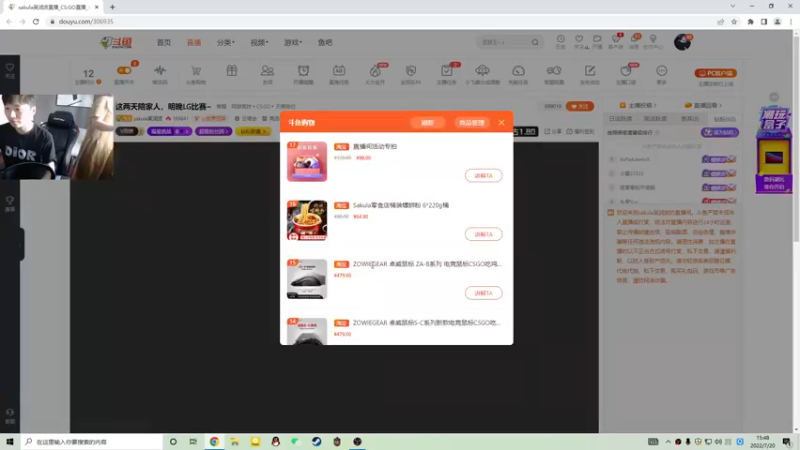Click the site search input field

pyautogui.click(x=504, y=42)
